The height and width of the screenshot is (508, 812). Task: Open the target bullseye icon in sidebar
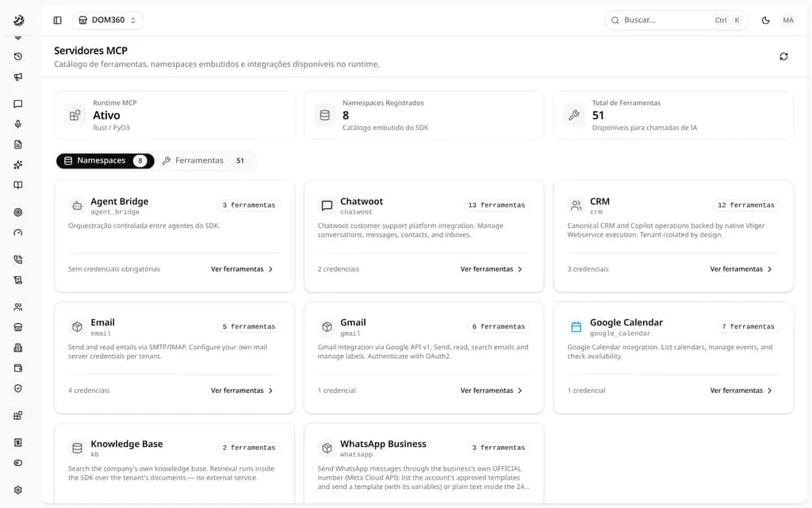click(18, 212)
